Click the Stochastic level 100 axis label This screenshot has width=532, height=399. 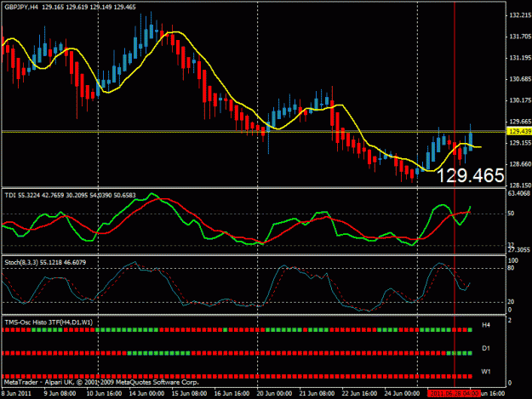pyautogui.click(x=513, y=260)
